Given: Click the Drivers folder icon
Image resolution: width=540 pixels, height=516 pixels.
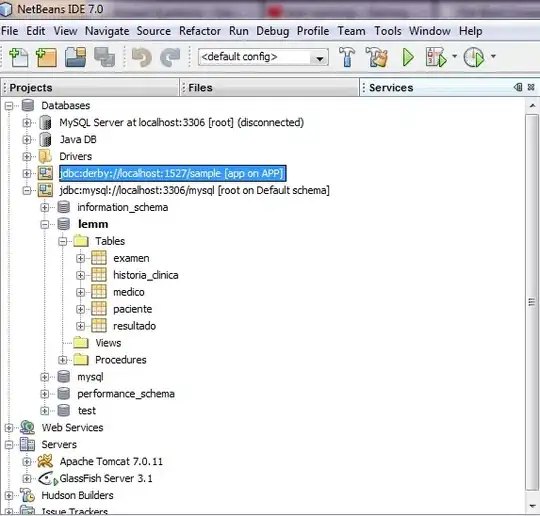Looking at the screenshot, I should (x=45, y=156).
